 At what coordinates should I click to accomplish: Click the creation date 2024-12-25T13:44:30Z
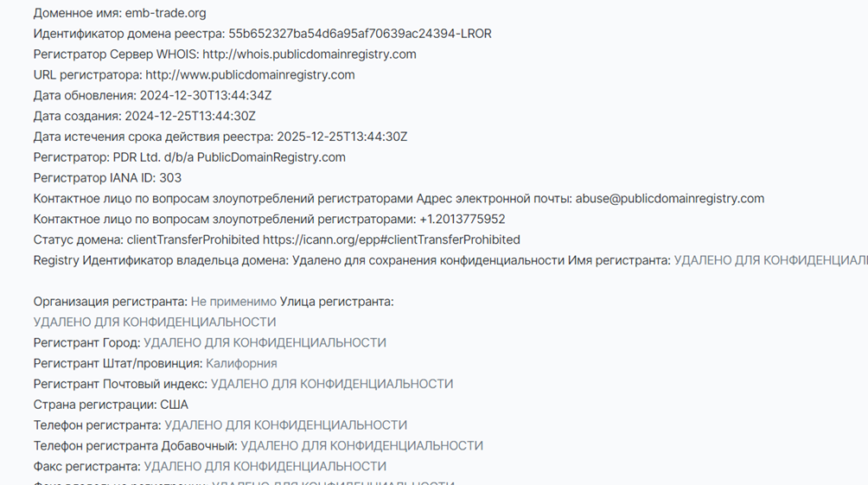pos(190,116)
